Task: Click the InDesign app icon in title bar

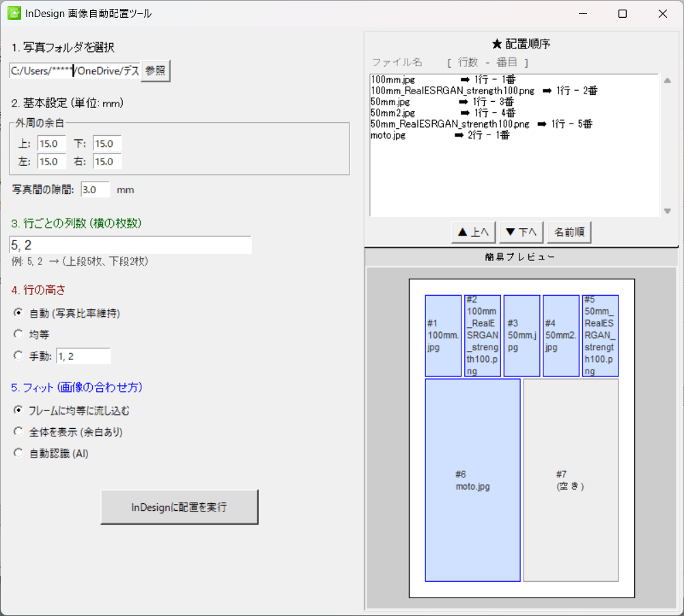Action: [x=14, y=14]
